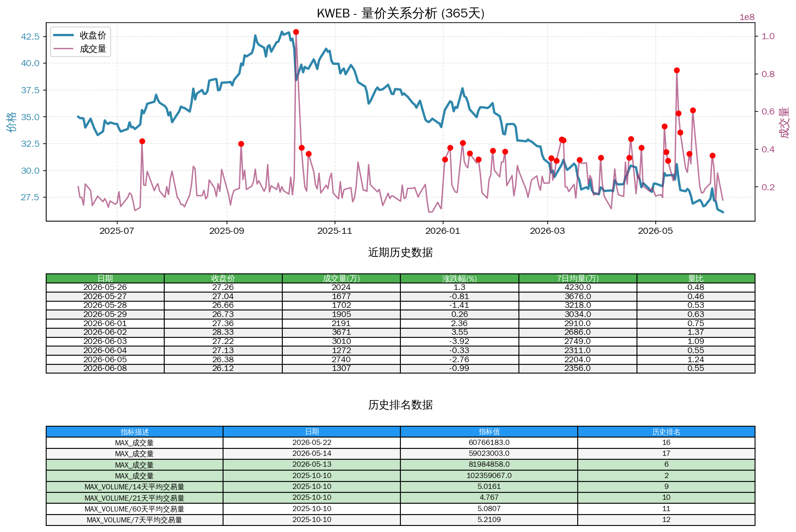
Task: Click the 历史排名数据 heading
Action: pyautogui.click(x=400, y=405)
